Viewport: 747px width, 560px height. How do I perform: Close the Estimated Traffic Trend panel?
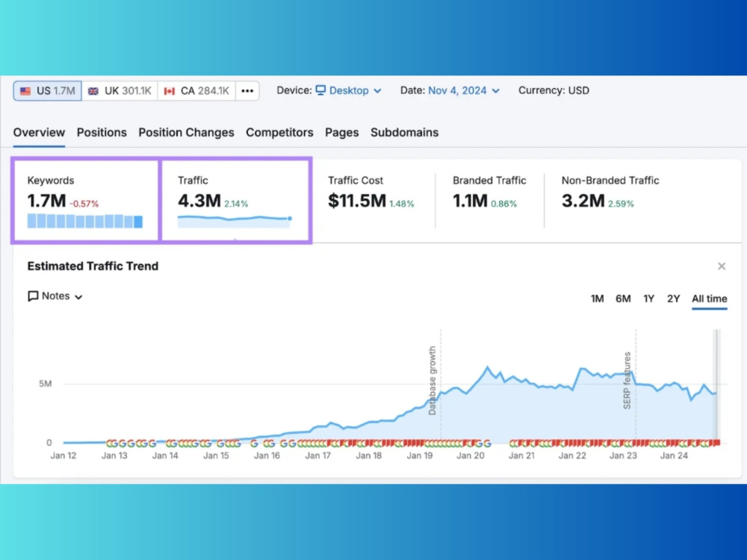point(722,267)
